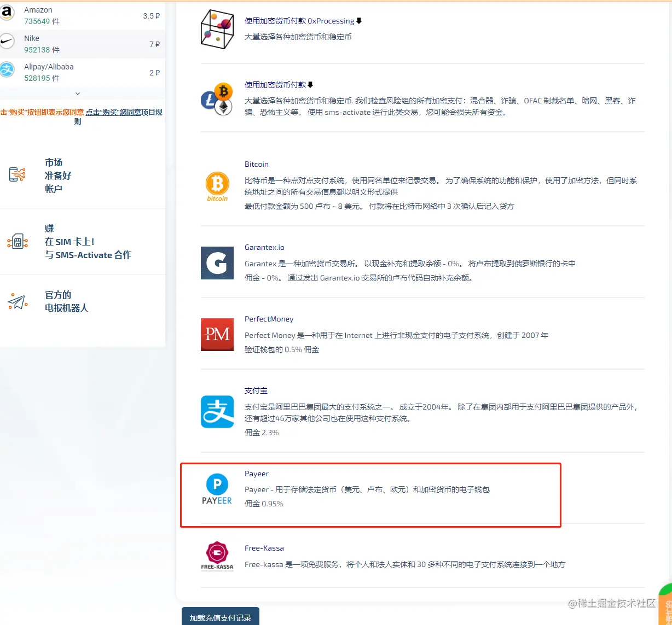Click Alipay/Alibaba count 528195 件
This screenshot has width=672, height=625.
pyautogui.click(x=42, y=78)
